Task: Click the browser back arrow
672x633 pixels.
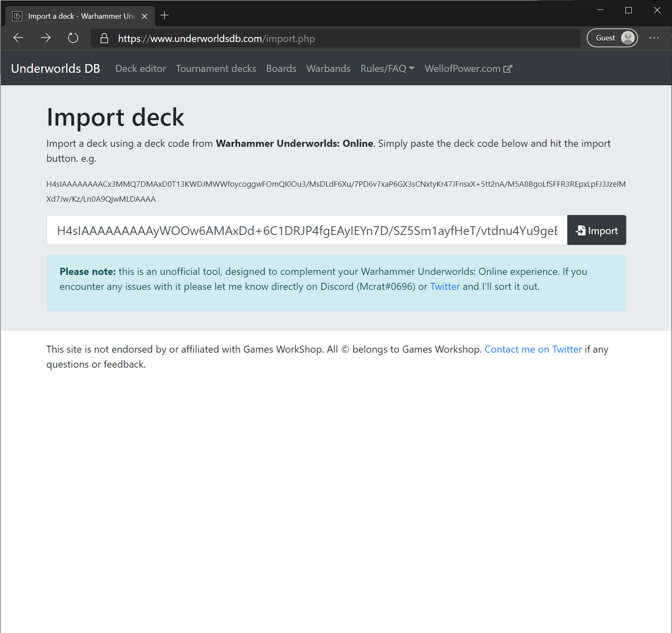Action: tap(18, 38)
